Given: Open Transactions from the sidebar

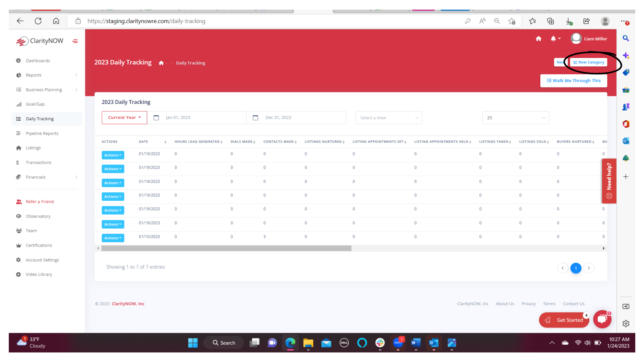Looking at the screenshot, I should coord(38,162).
